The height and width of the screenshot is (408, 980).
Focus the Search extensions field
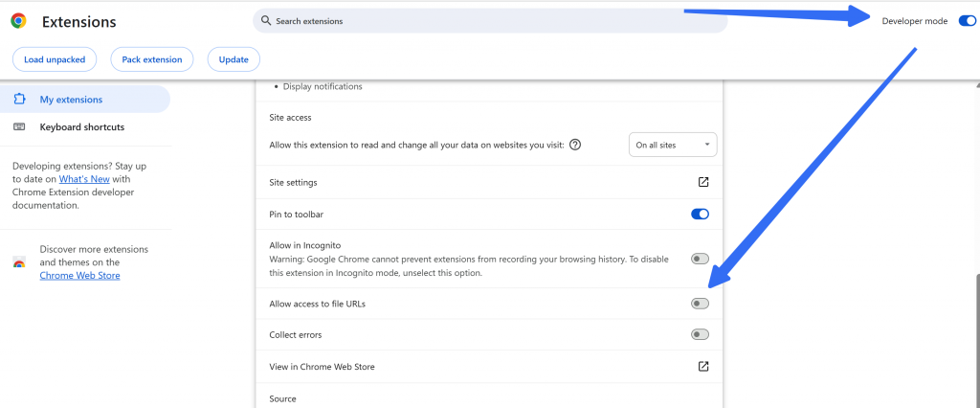click(490, 21)
